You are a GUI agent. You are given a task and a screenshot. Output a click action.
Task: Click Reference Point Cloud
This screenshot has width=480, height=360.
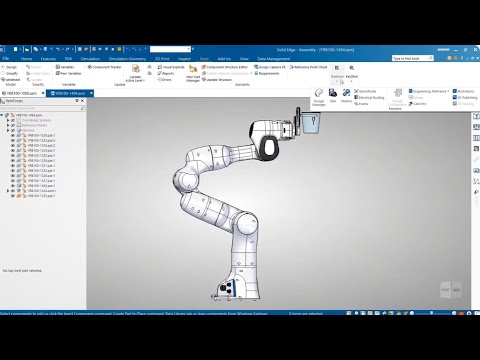point(308,67)
